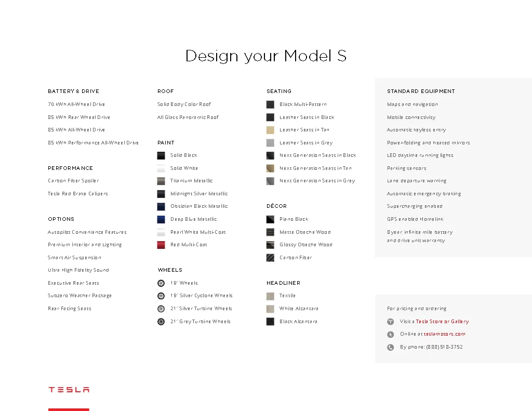Click the Maps and navigation entry
The width and height of the screenshot is (532, 411).
[x=413, y=104]
